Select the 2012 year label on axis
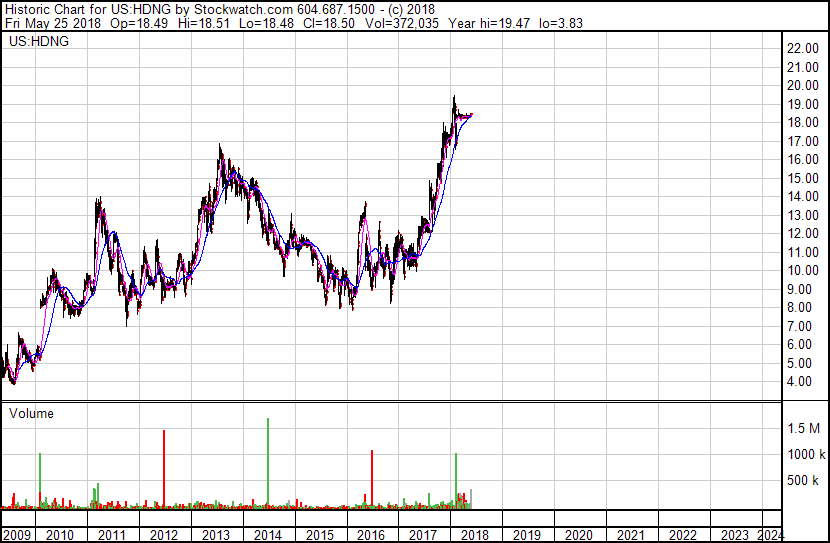This screenshot has height=543, width=830. coord(164,535)
